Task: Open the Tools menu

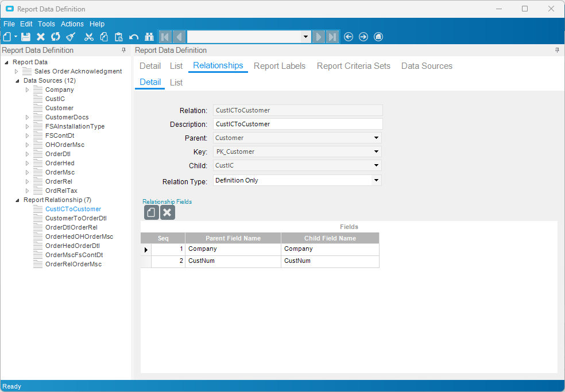Action: (47, 24)
